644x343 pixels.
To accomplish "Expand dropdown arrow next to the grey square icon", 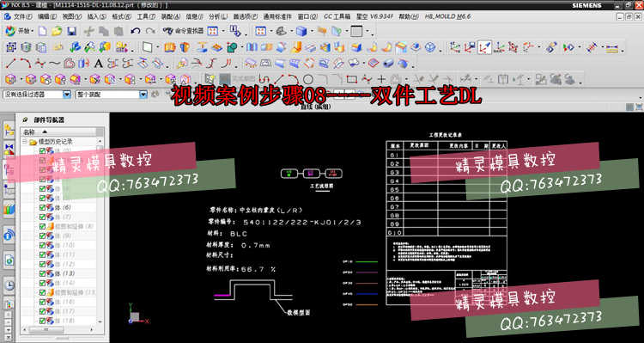I will tap(367, 31).
